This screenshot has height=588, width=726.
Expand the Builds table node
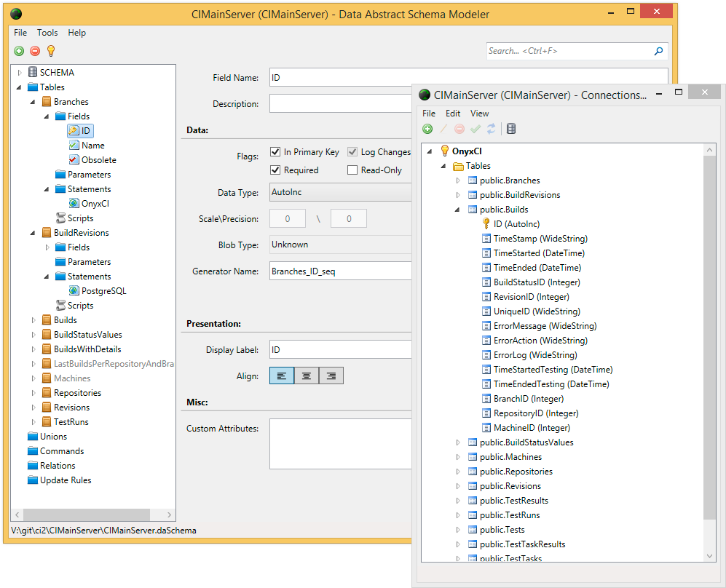33,320
